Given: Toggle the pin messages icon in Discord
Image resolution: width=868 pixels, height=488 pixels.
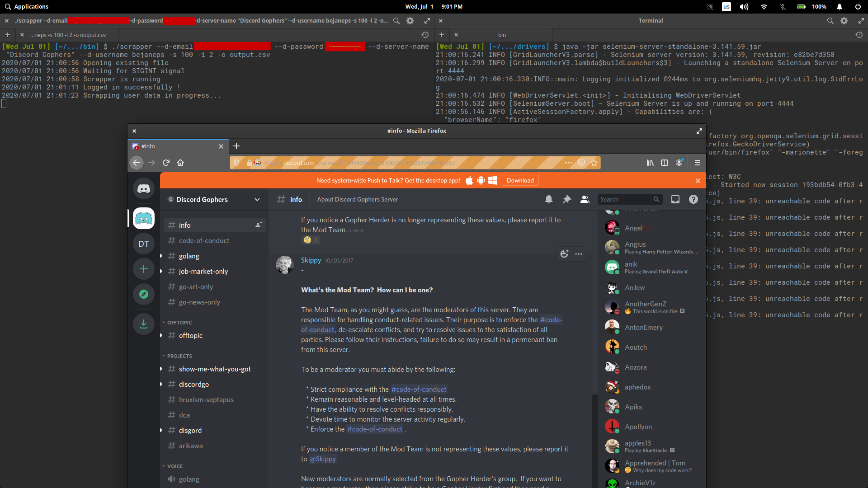Looking at the screenshot, I should click(x=567, y=200).
